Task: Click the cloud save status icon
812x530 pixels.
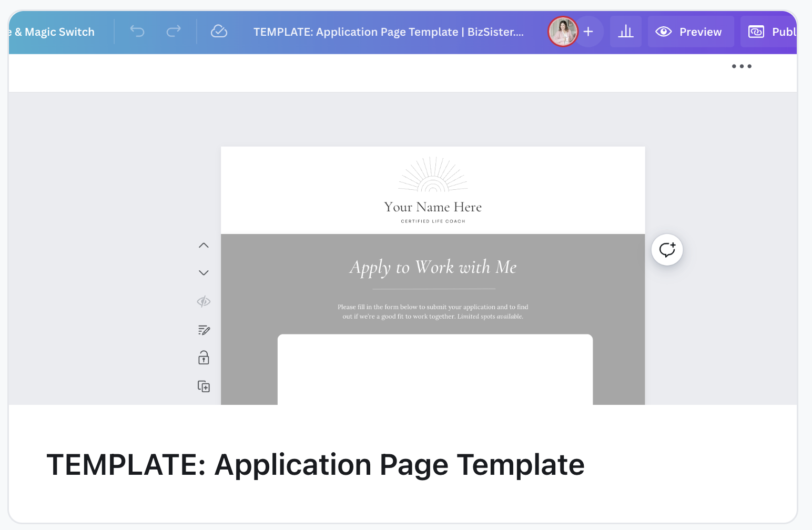Action: (219, 32)
